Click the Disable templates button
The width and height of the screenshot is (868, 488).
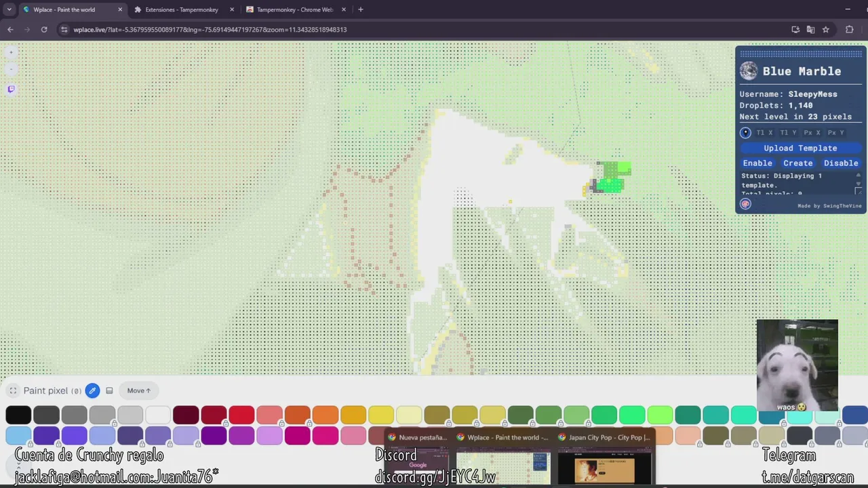[x=841, y=163]
